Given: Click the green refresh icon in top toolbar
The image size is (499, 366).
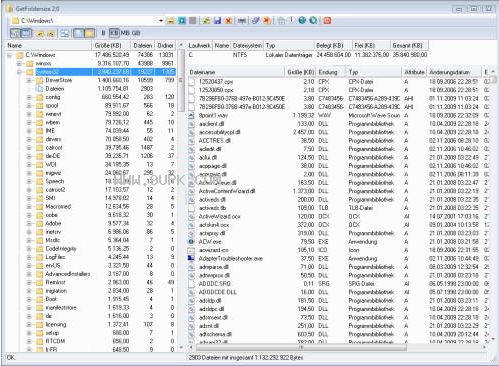Looking at the screenshot, I should click(x=206, y=21).
